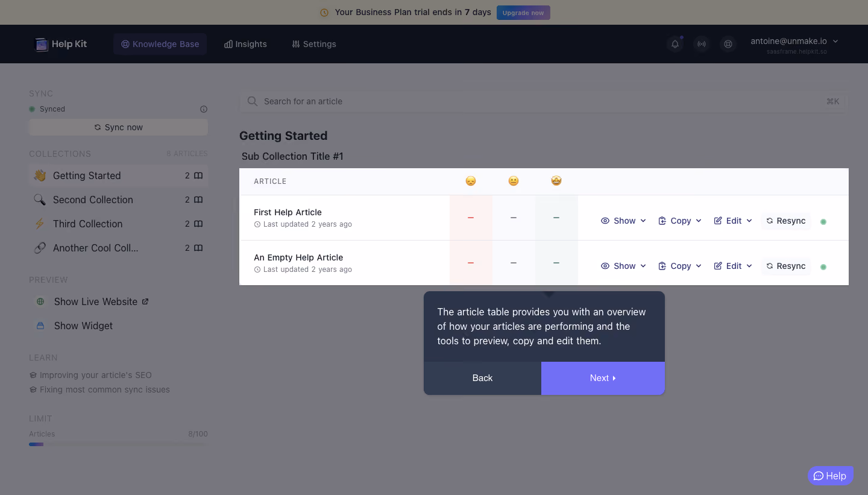
Task: Click Back in the tour tooltip
Action: 482,378
